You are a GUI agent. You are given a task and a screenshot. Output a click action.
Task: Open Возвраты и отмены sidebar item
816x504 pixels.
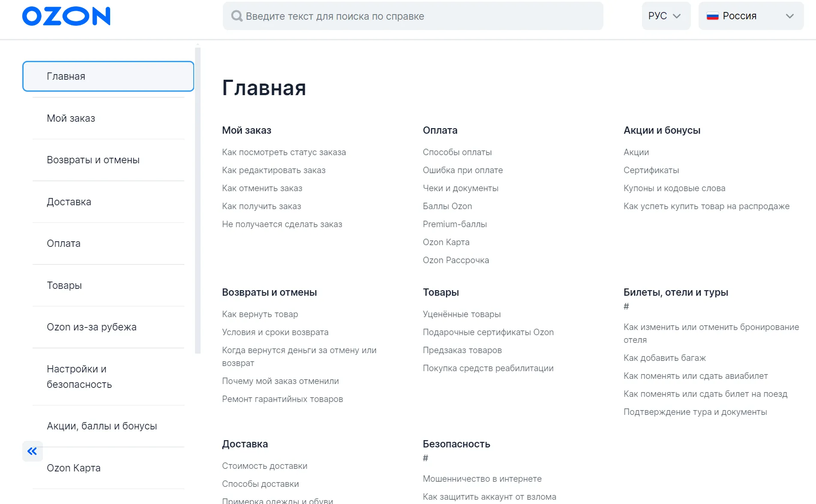tap(93, 160)
